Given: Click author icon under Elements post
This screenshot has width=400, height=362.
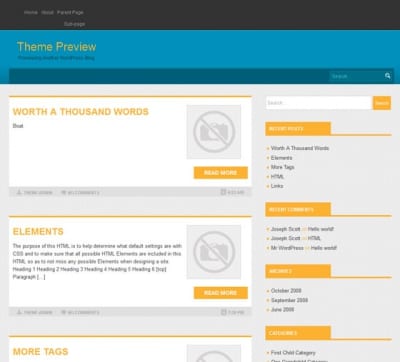Looking at the screenshot, I should (x=19, y=312).
